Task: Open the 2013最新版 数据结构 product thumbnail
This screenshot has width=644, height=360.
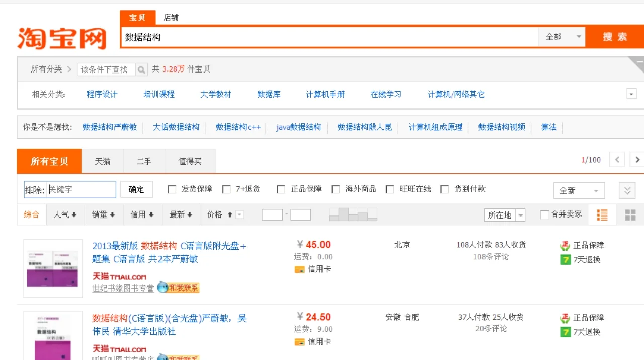Action: 53,268
